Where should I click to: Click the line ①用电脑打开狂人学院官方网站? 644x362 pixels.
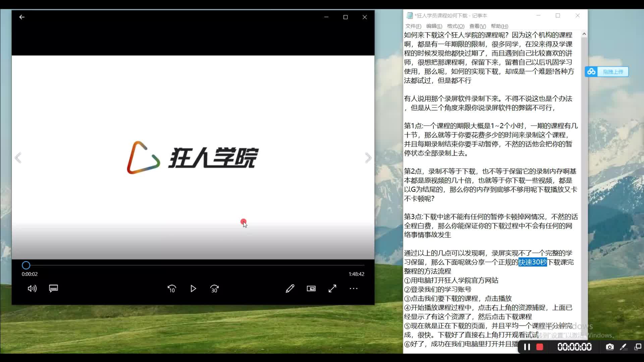point(451,280)
